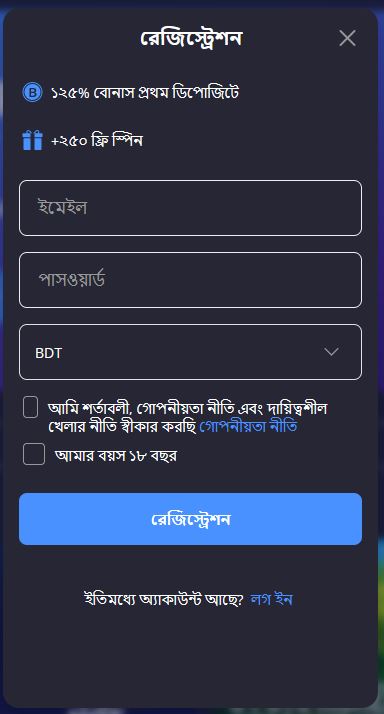
Task: Check the আমার বয়স ১৮ বছর box
Action: [x=34, y=454]
